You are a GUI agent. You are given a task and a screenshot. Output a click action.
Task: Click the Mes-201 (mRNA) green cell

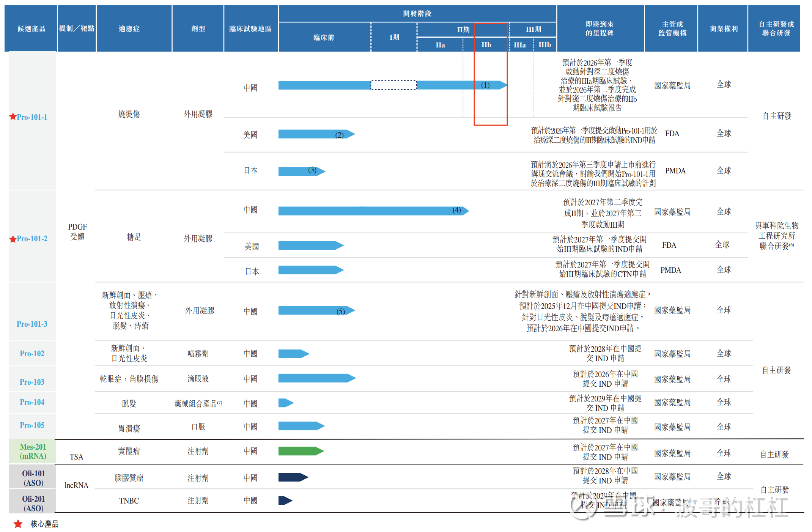point(33,452)
